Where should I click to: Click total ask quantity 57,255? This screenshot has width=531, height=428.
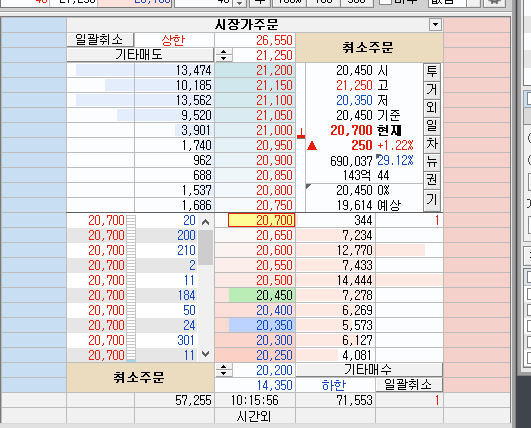point(174,400)
